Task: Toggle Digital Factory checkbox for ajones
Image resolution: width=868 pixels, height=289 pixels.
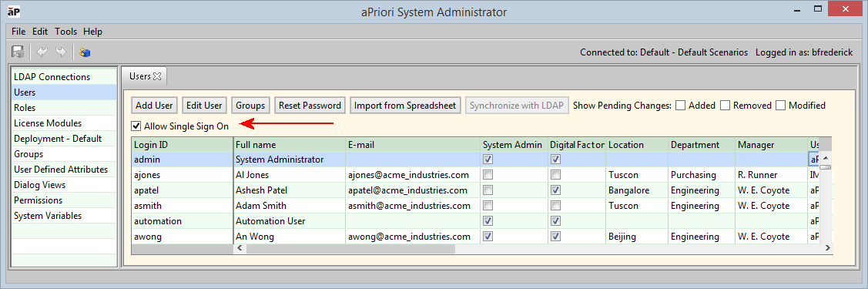Action: [x=555, y=175]
